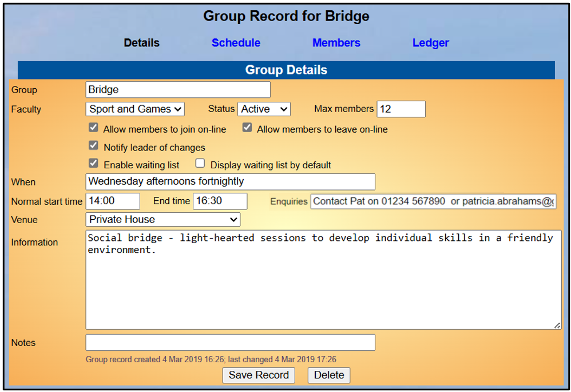Open the Venue dropdown showing Private House
The width and height of the screenshot is (571, 392).
163,220
